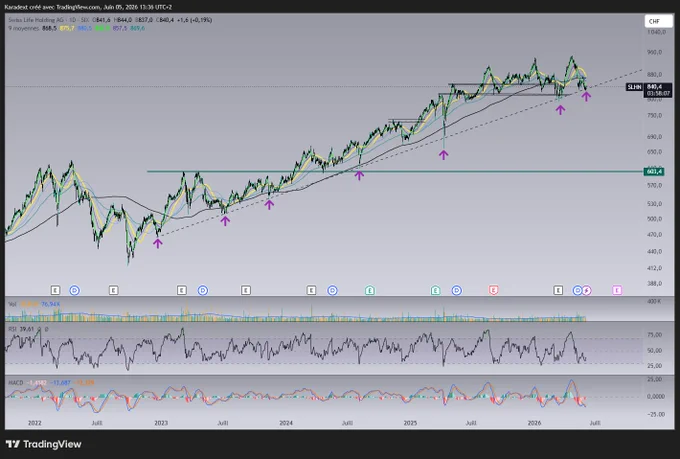Open the blue dividend marker of 2025

click(457, 290)
